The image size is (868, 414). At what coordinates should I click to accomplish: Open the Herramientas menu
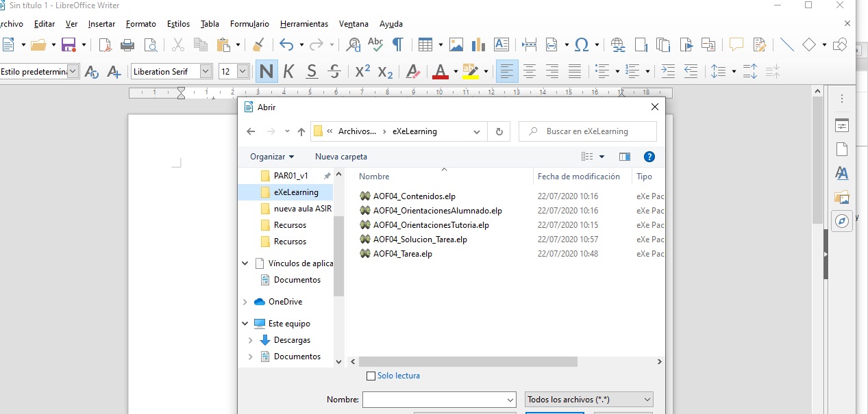304,24
